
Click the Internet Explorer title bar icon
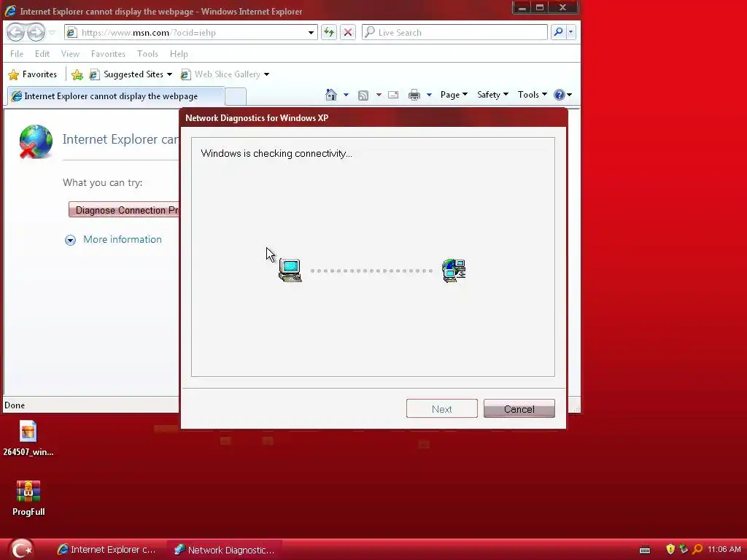(10, 10)
